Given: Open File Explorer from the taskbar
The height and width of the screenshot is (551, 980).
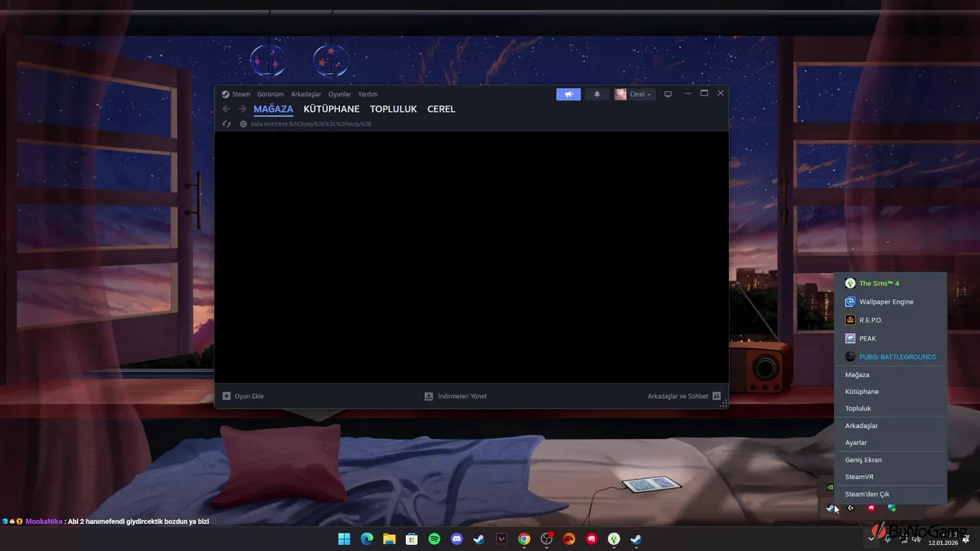Looking at the screenshot, I should [389, 539].
